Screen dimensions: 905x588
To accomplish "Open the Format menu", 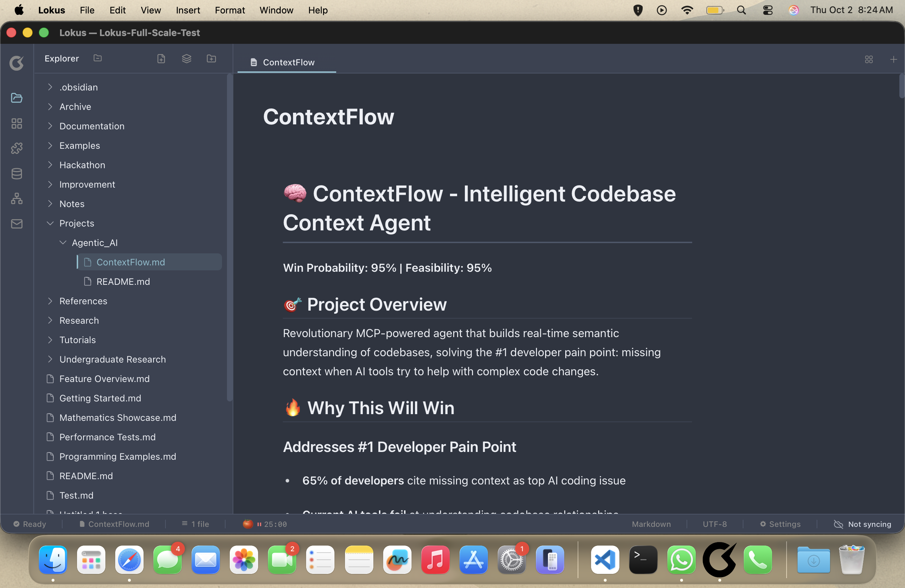I will 230,10.
